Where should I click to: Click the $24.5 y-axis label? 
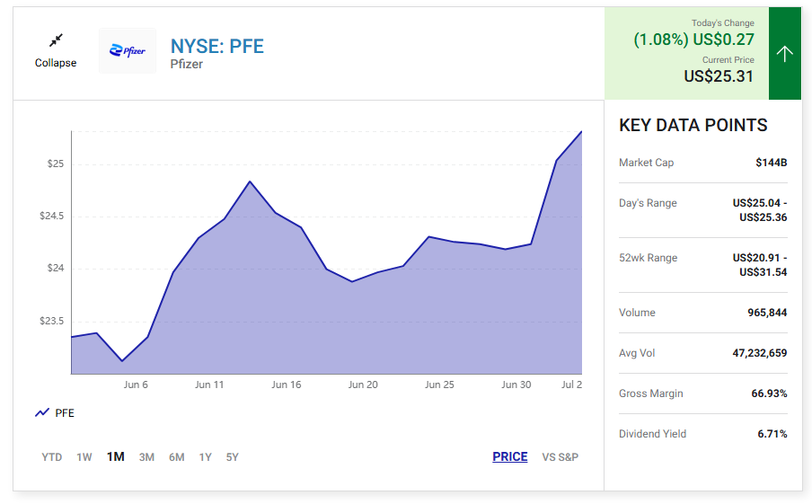[52, 216]
